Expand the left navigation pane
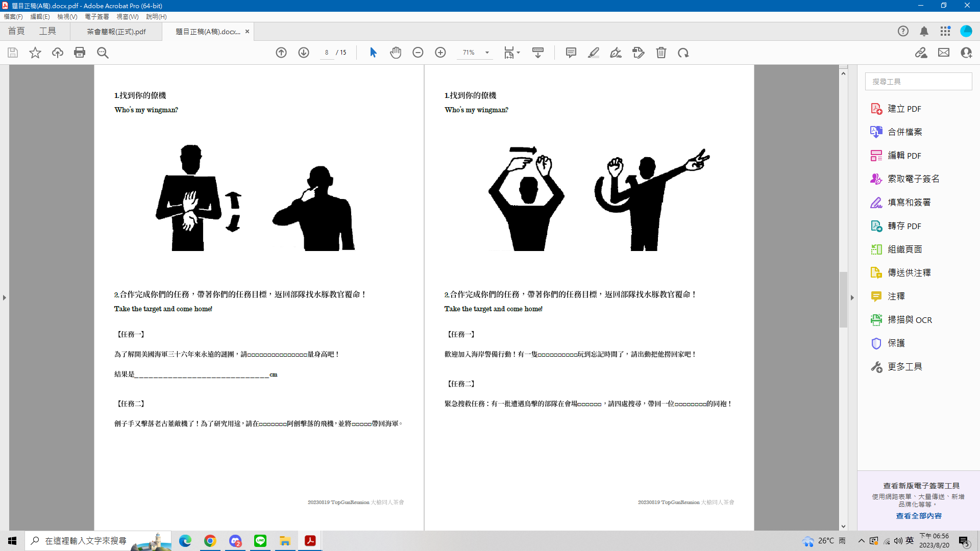This screenshot has width=980, height=551. tap(5, 297)
